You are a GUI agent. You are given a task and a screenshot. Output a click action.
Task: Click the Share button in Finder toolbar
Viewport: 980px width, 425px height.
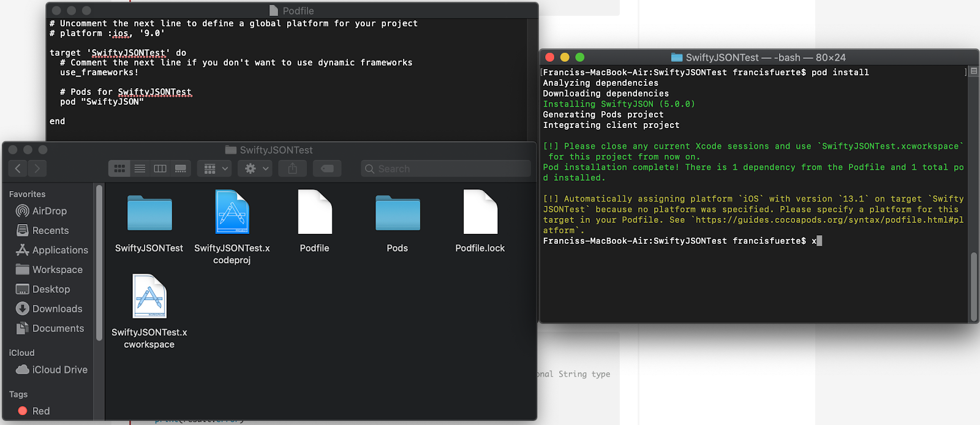coord(293,168)
